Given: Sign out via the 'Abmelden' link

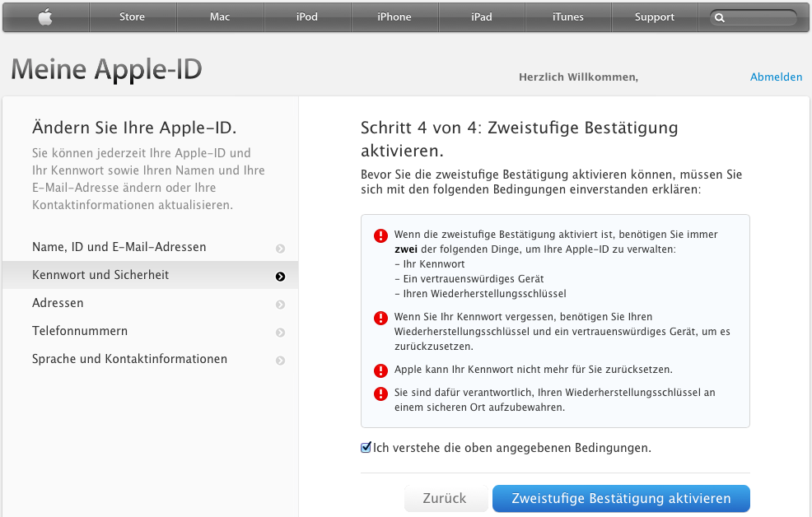Looking at the screenshot, I should click(777, 77).
